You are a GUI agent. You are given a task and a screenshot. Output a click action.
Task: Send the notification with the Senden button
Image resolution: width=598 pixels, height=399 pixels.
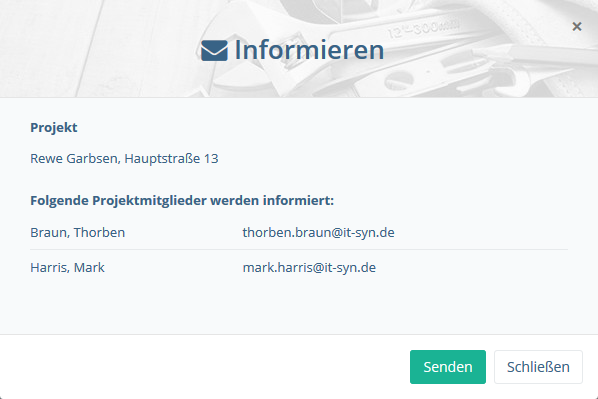(x=448, y=367)
